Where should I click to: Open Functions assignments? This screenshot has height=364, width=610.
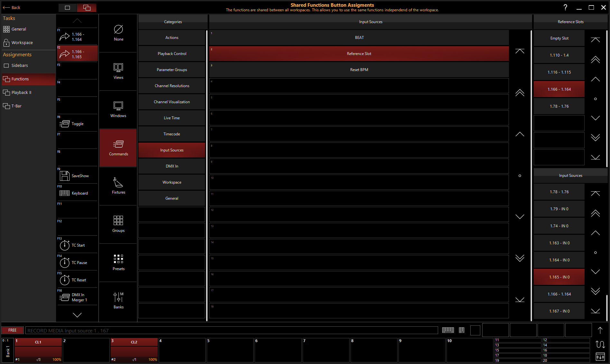(28, 79)
